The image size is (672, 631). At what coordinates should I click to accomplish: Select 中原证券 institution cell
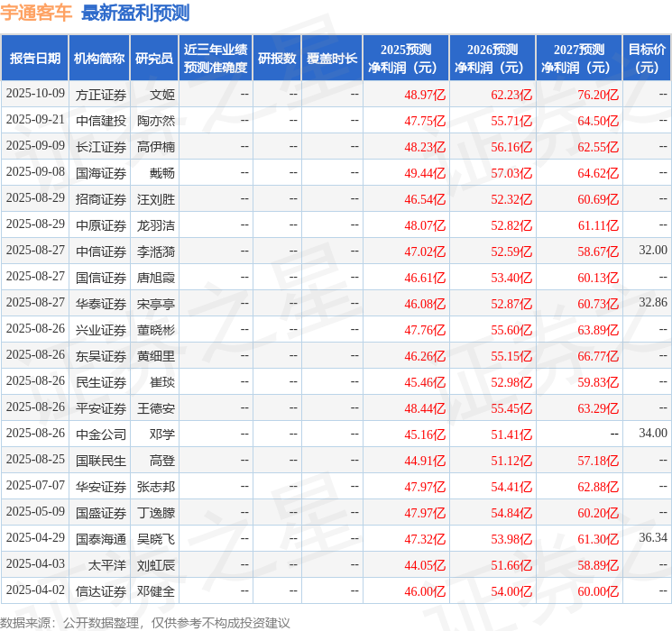pyautogui.click(x=101, y=225)
